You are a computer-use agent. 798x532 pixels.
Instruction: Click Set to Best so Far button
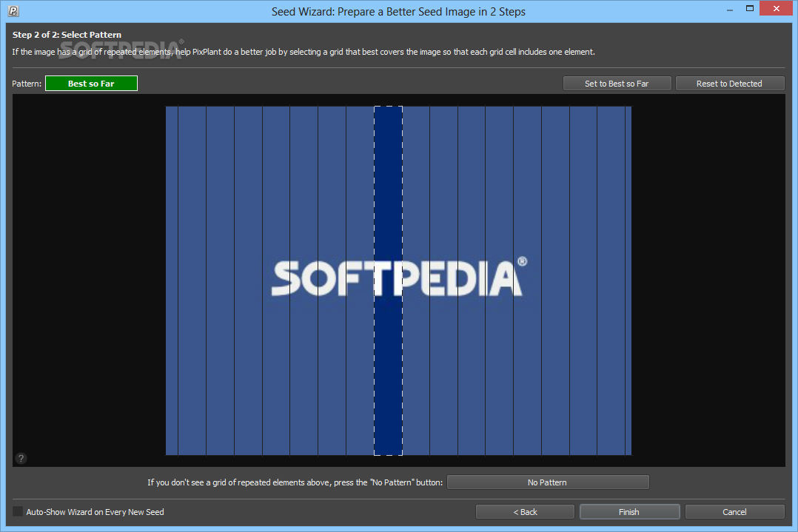617,84
